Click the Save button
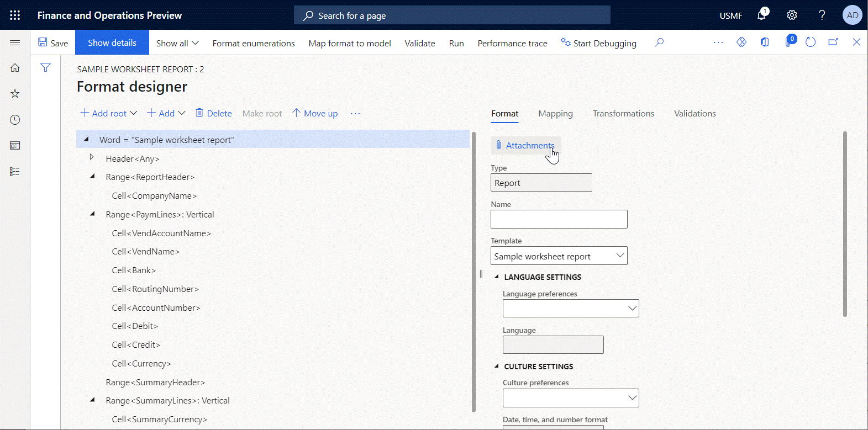The width and height of the screenshot is (868, 430). [x=53, y=43]
